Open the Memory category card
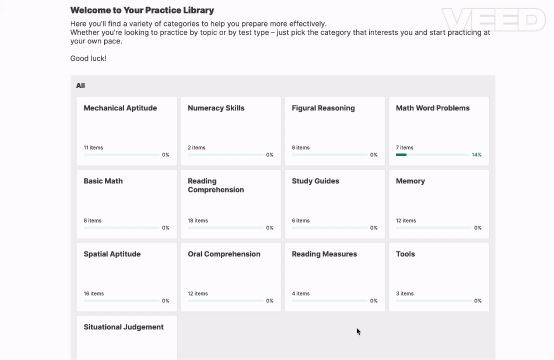Screen dimensions: 554x360 [x=439, y=204]
